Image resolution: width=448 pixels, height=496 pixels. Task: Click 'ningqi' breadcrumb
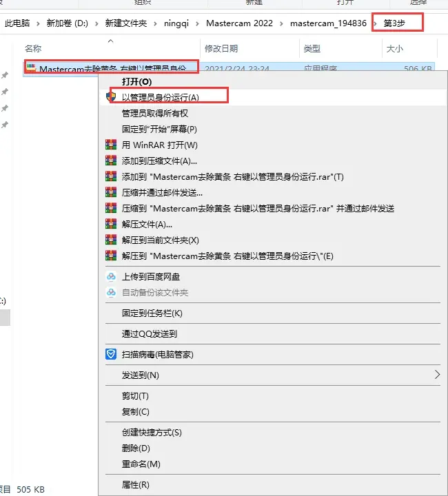pyautogui.click(x=176, y=23)
